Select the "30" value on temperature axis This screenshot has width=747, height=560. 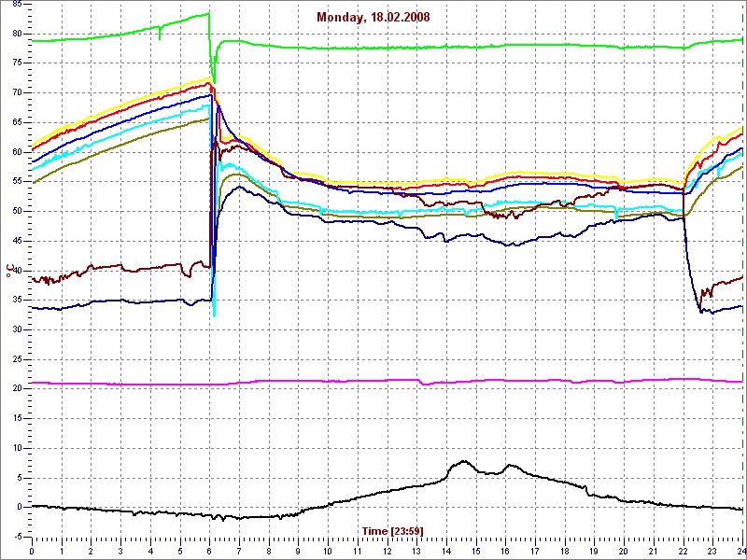point(17,330)
